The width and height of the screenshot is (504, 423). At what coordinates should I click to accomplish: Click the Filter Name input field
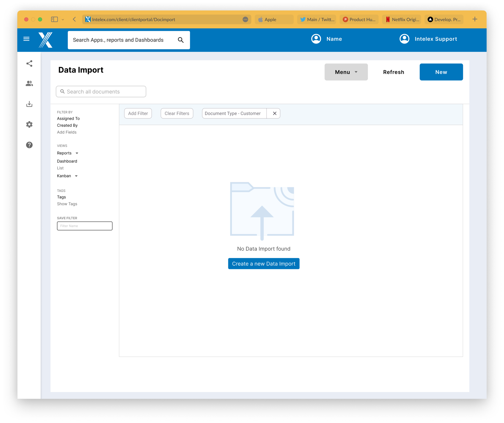(x=84, y=226)
